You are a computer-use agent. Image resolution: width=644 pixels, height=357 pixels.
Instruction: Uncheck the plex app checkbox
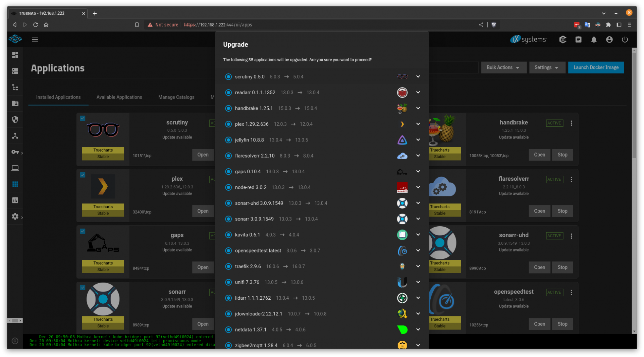tap(83, 175)
